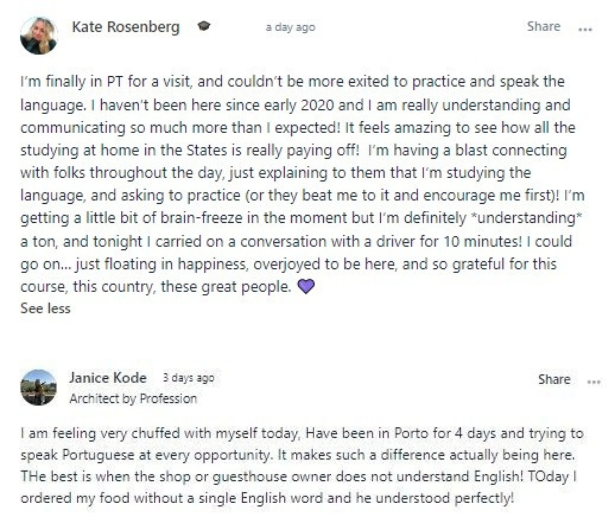Click the "a day ago" timestamp
Screen dimensions: 615x526
[x=290, y=28]
